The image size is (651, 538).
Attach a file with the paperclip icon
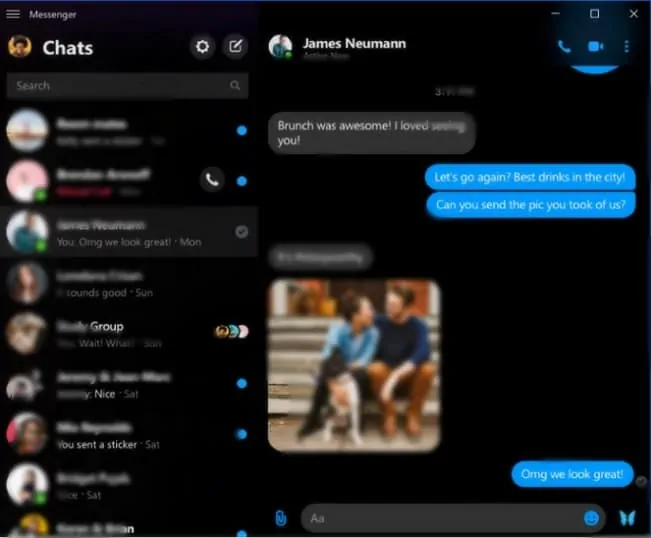281,518
